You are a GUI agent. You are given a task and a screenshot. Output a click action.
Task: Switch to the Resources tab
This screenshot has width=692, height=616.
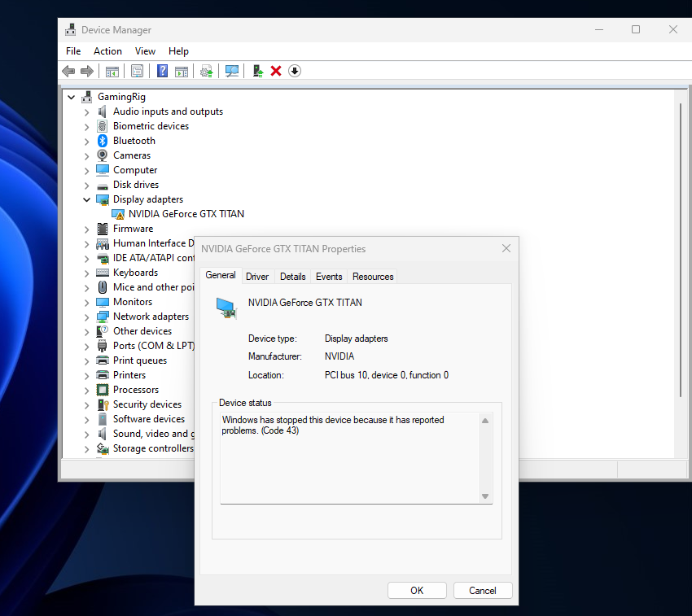coord(373,277)
